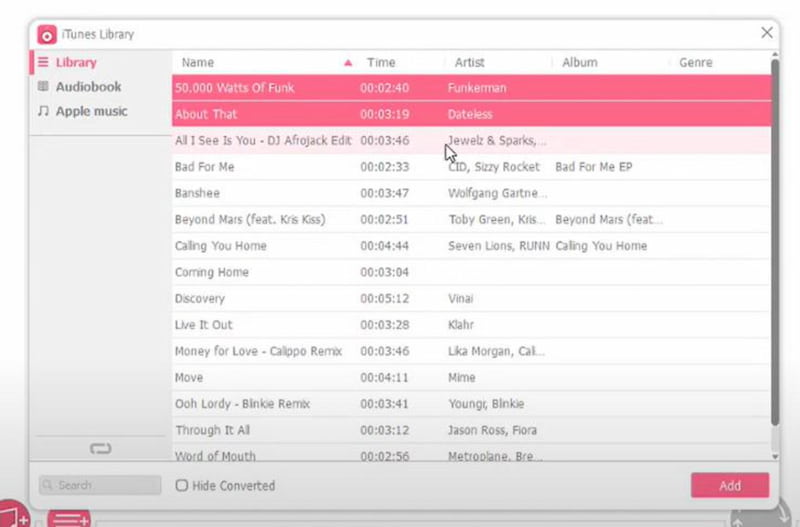The height and width of the screenshot is (527, 800).
Task: Click the Apple music note icon
Action: (43, 111)
